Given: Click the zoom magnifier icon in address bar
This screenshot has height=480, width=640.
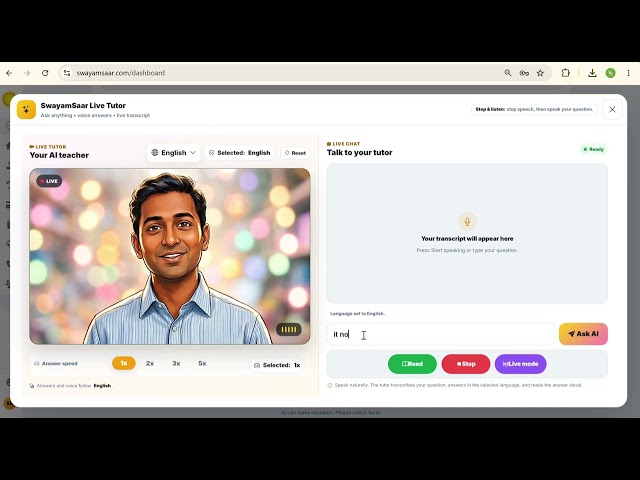Looking at the screenshot, I should (508, 73).
